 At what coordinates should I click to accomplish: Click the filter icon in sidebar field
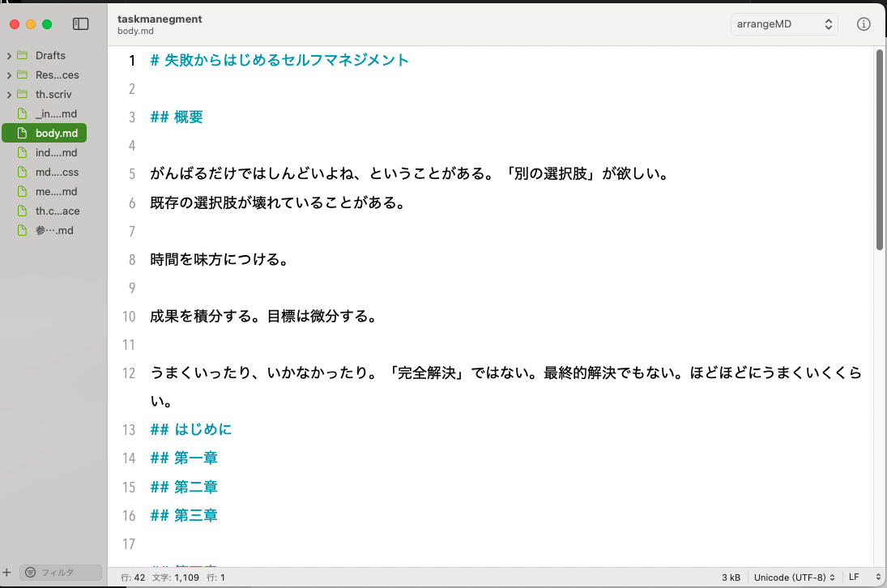[31, 572]
